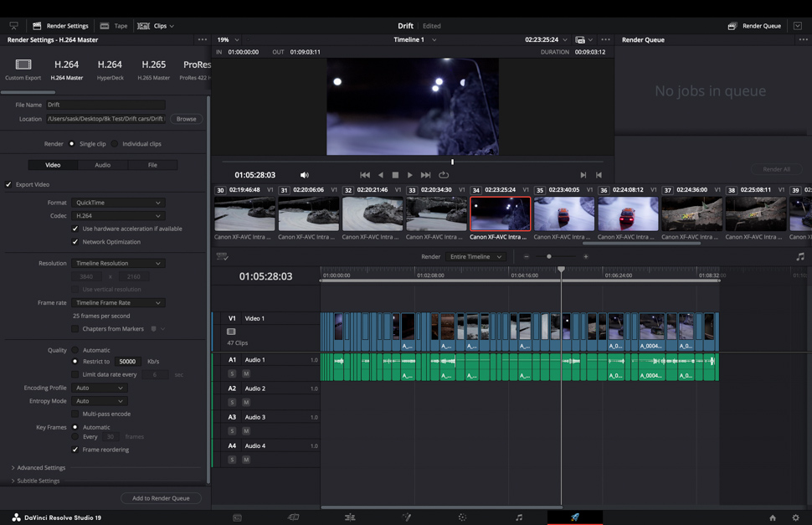The height and width of the screenshot is (525, 812).
Task: Go to Project Manager home icon
Action: 773,517
